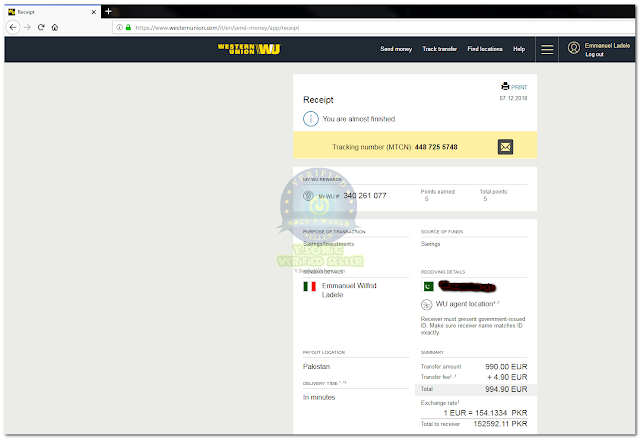Open the Help menu item
The width and height of the screenshot is (640, 439).
coord(519,49)
